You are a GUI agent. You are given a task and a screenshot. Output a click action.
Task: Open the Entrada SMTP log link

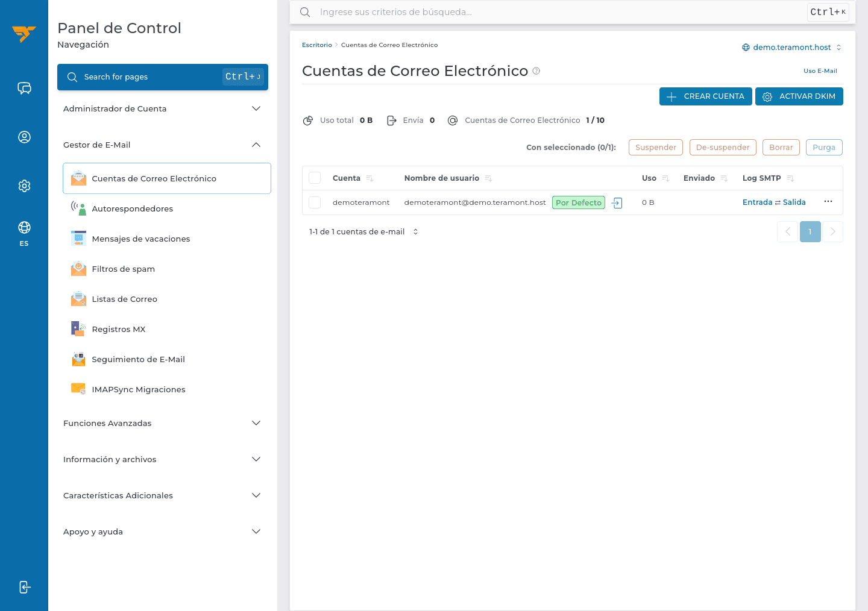[757, 202]
